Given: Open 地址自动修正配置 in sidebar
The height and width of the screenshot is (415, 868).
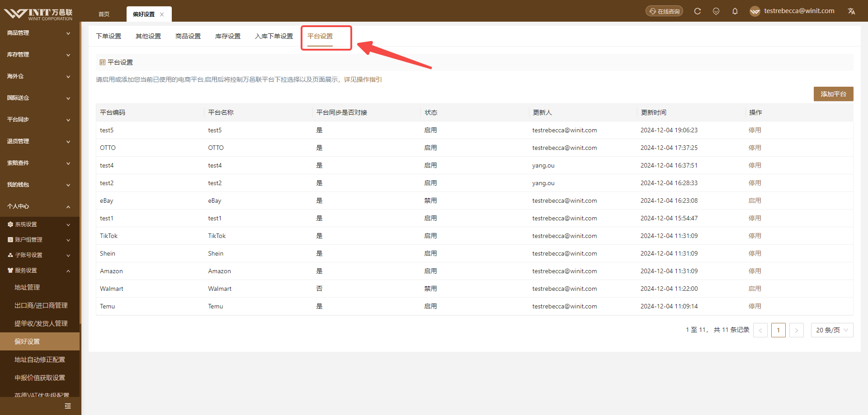Looking at the screenshot, I should click(40, 359).
